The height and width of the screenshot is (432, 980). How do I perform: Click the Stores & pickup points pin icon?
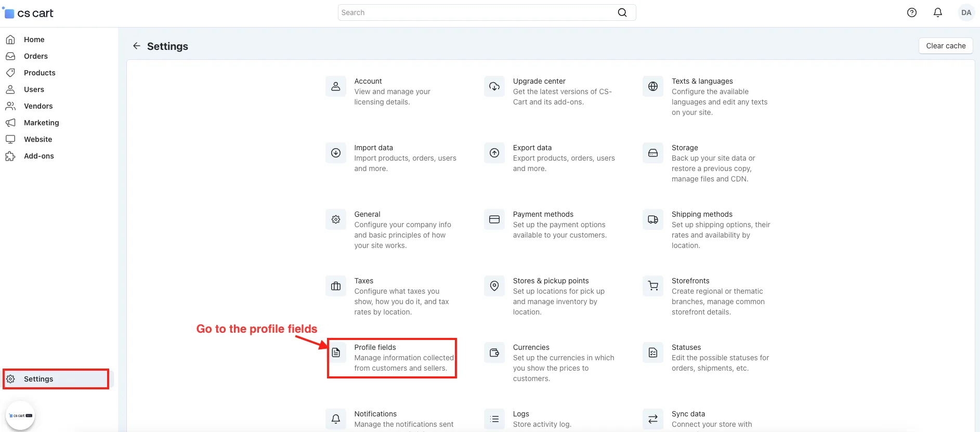coord(494,286)
